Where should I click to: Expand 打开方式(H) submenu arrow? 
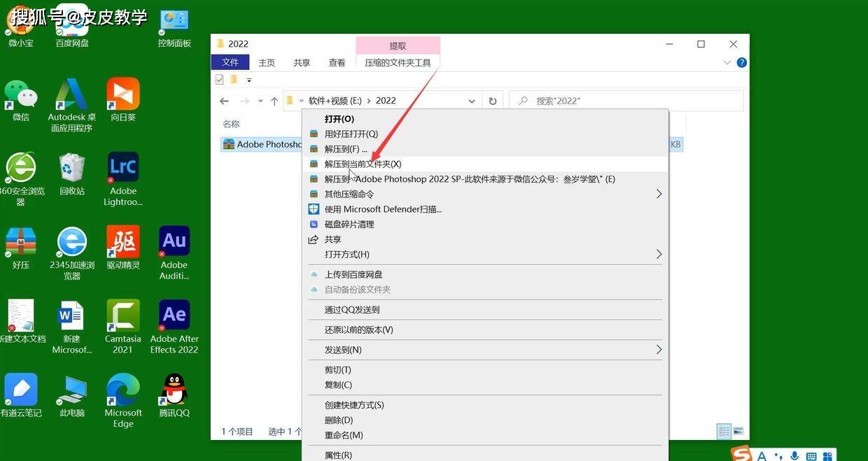click(659, 254)
